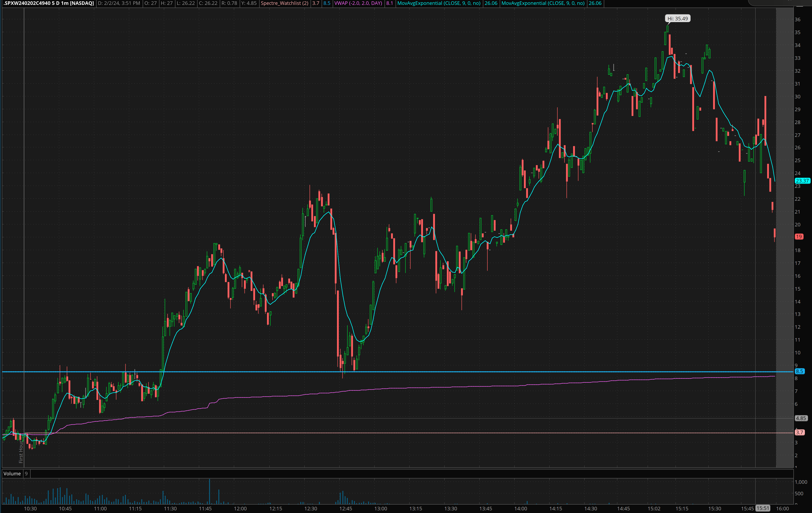Click the Volume subgraph label
The image size is (812, 513).
12,474
